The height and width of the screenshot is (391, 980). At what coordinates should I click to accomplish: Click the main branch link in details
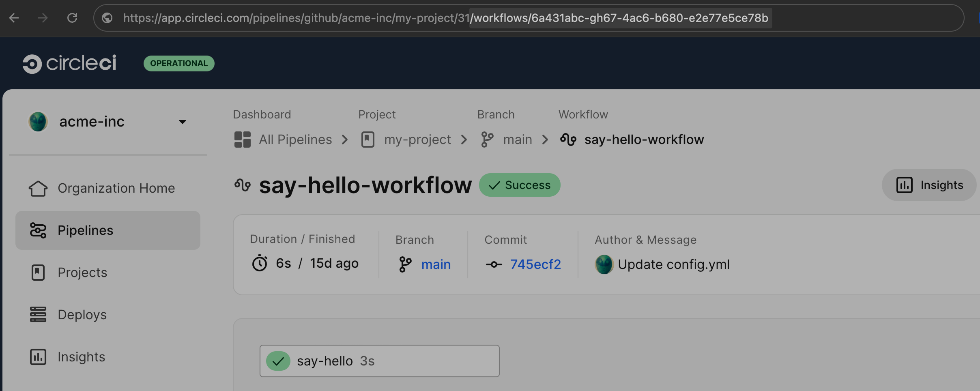point(436,264)
